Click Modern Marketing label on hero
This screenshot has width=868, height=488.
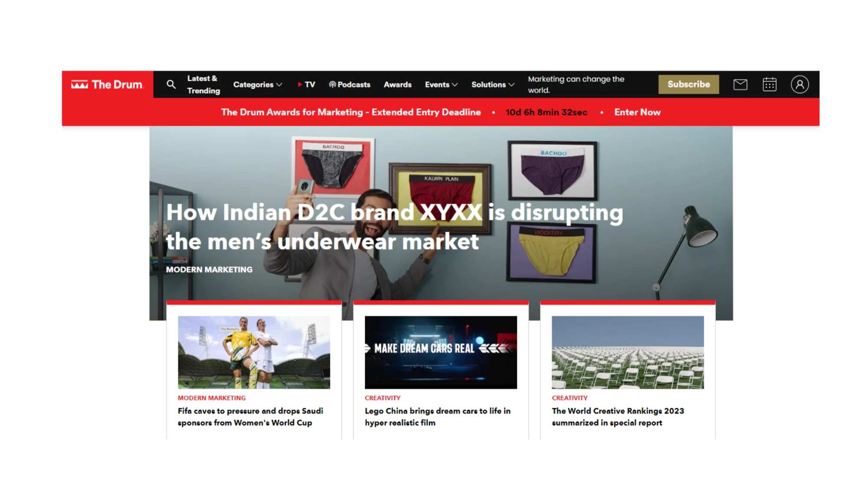coord(209,270)
